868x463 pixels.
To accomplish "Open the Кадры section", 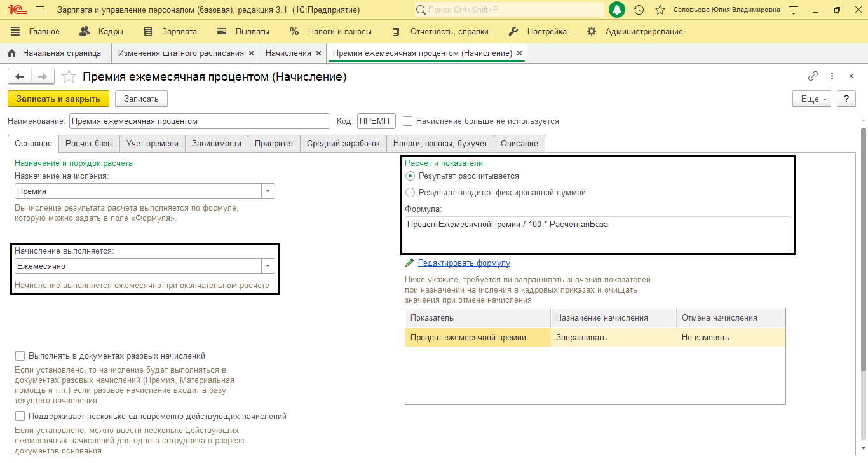I will pyautogui.click(x=102, y=31).
